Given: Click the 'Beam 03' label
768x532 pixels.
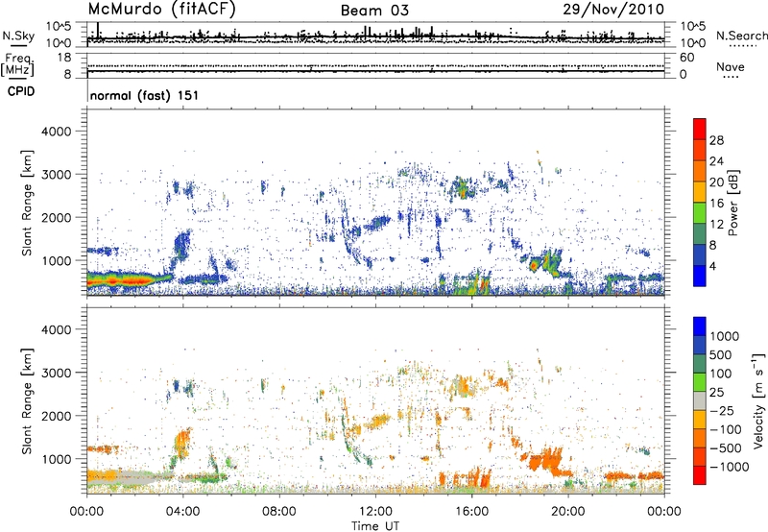Looking at the screenshot, I should (x=374, y=11).
